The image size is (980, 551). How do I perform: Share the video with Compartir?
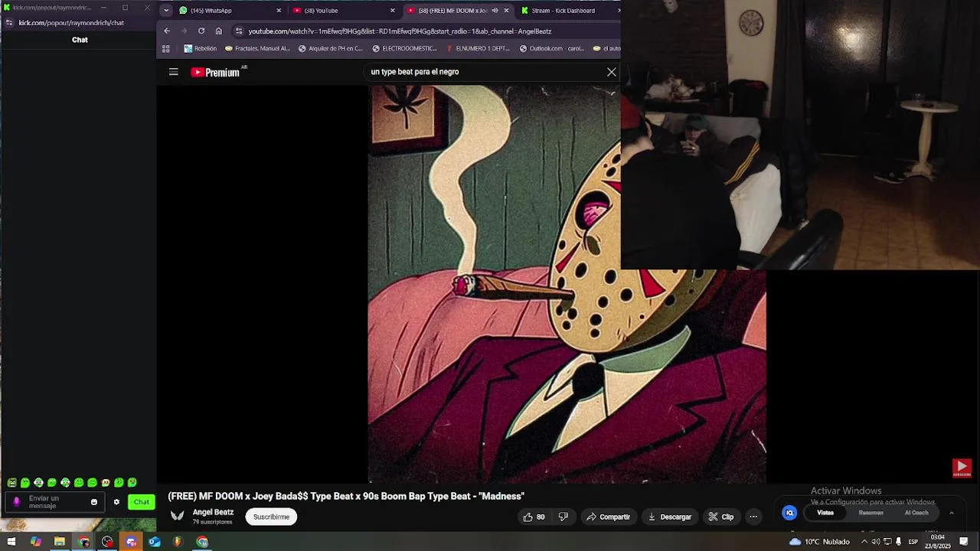(608, 517)
